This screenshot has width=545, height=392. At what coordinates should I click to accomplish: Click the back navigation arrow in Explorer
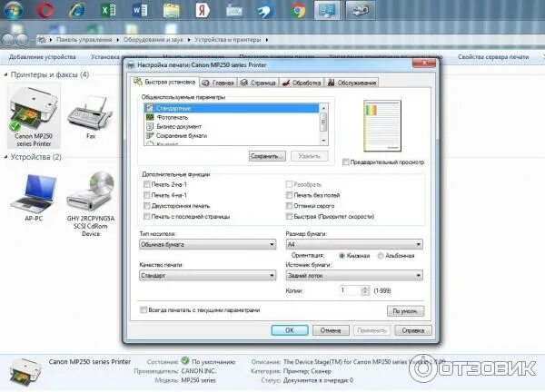tap(7, 40)
